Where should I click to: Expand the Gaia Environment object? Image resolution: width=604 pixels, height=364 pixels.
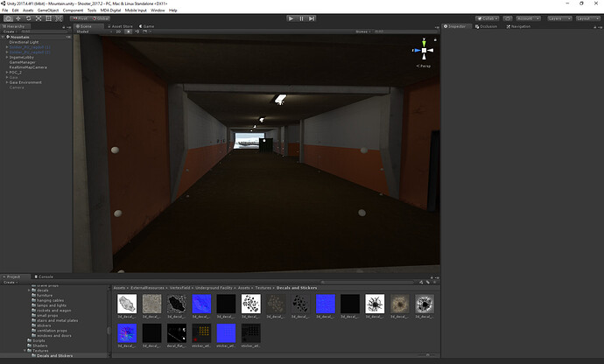click(x=7, y=82)
